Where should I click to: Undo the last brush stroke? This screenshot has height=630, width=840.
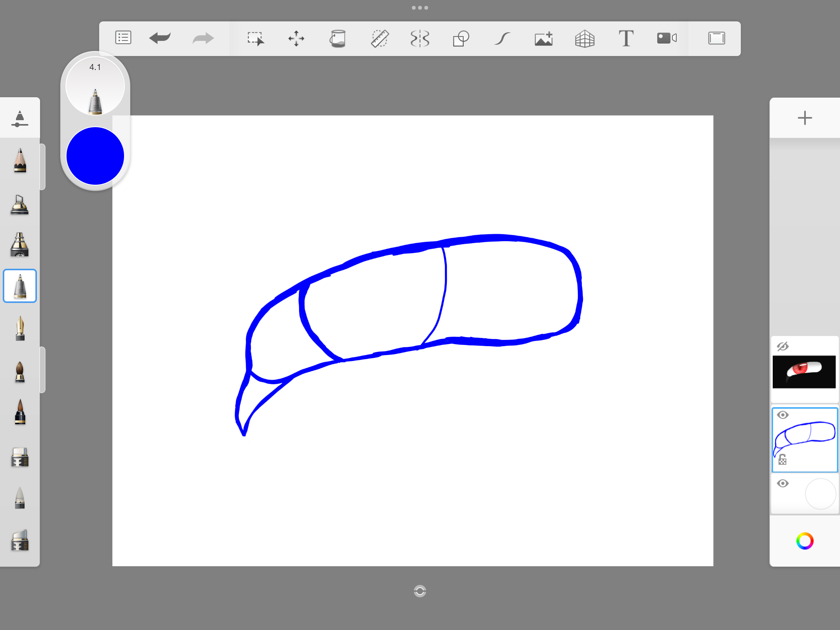(x=160, y=38)
